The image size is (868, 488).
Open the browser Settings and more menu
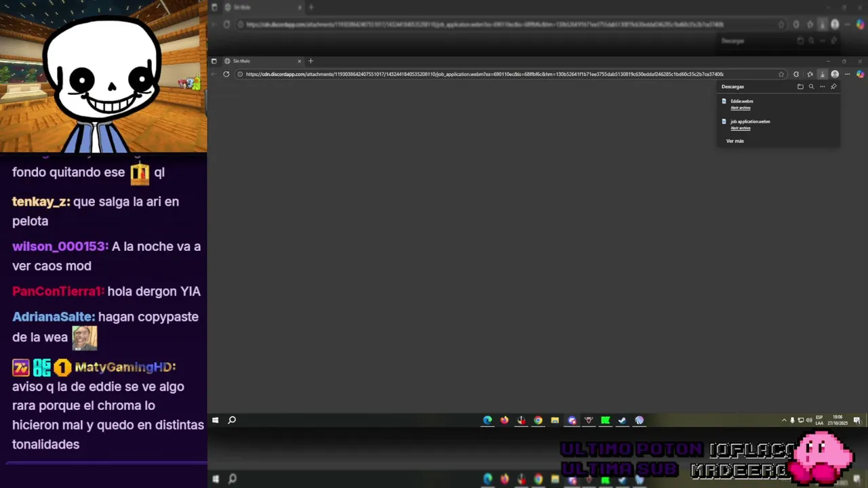[847, 74]
